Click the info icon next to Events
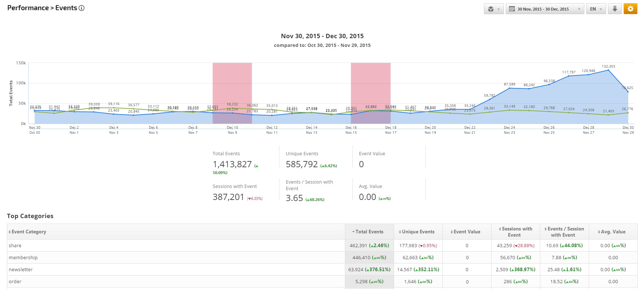644x289 pixels. [x=82, y=8]
